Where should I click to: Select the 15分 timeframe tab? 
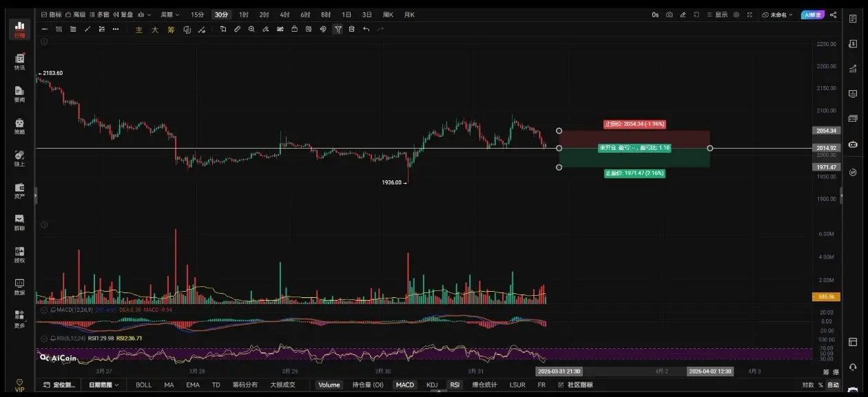[197, 14]
